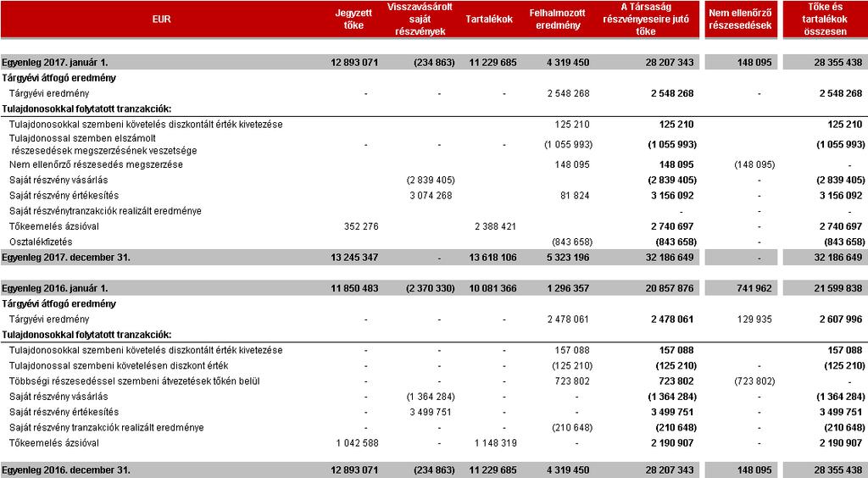Viewport: 868px width, 478px height.
Task: Click the value 11 850 483
Action: point(354,288)
